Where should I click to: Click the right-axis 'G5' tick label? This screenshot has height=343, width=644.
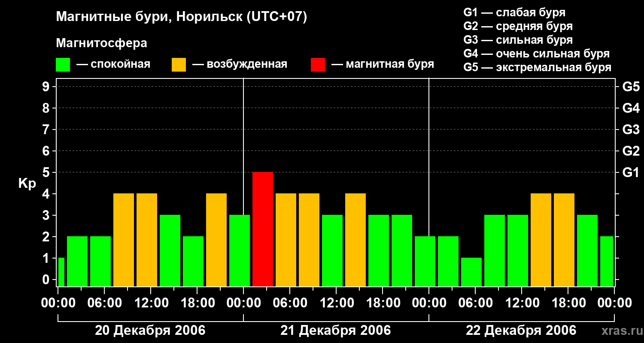click(631, 87)
